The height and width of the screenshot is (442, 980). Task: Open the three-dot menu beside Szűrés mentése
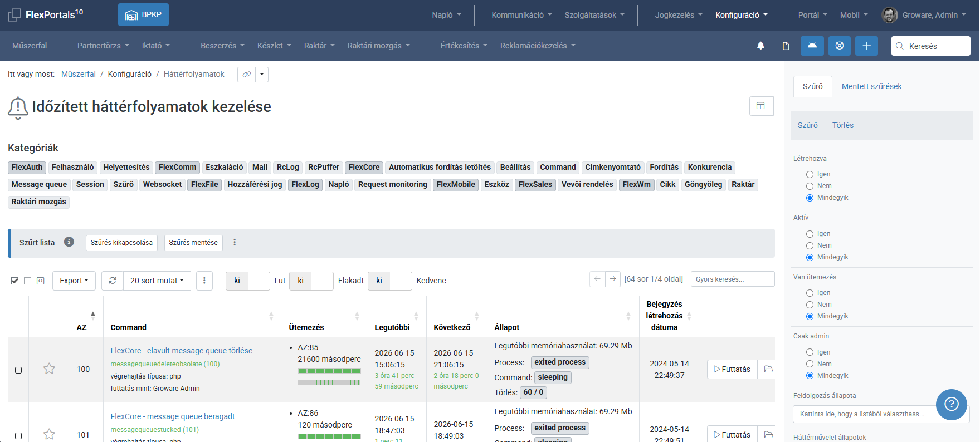coord(235,242)
